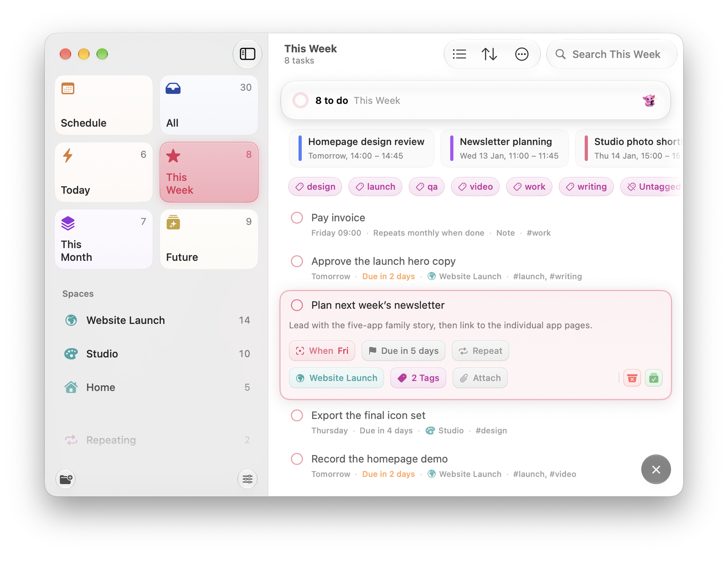728x564 pixels.
Task: Click the 8 to do progress ring
Action: click(x=300, y=100)
